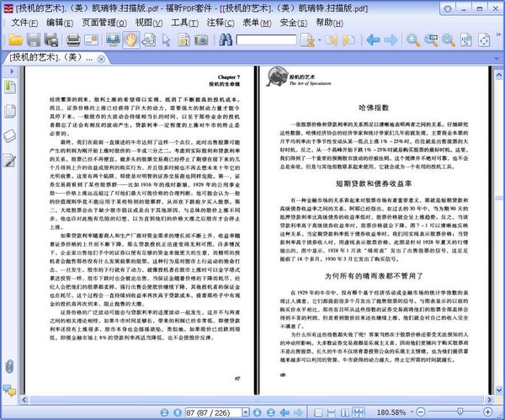Open the Pages thumbnail panel icon
The image size is (505, 420).
pos(9,110)
